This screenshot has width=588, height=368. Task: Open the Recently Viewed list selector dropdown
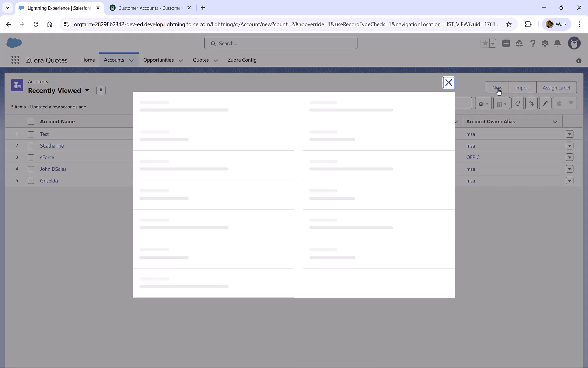click(87, 90)
